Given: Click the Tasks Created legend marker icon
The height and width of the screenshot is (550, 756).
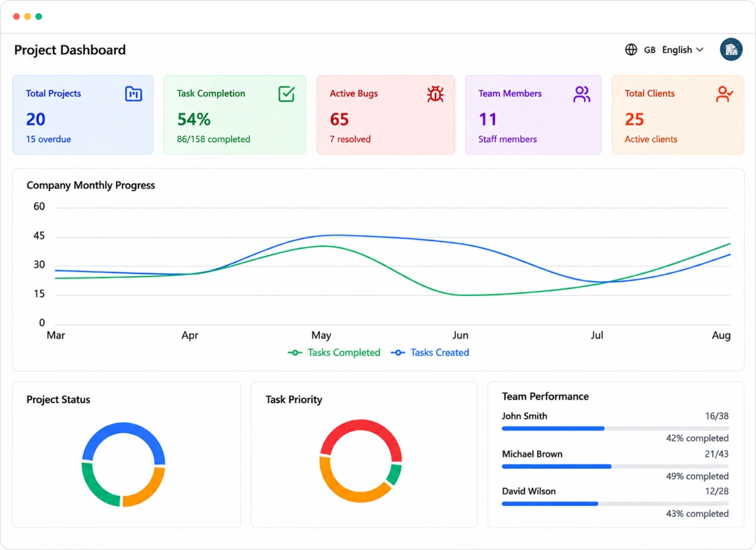Looking at the screenshot, I should click(398, 353).
